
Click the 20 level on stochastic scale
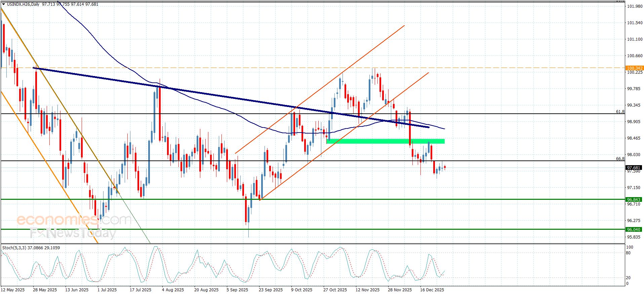(x=628, y=278)
